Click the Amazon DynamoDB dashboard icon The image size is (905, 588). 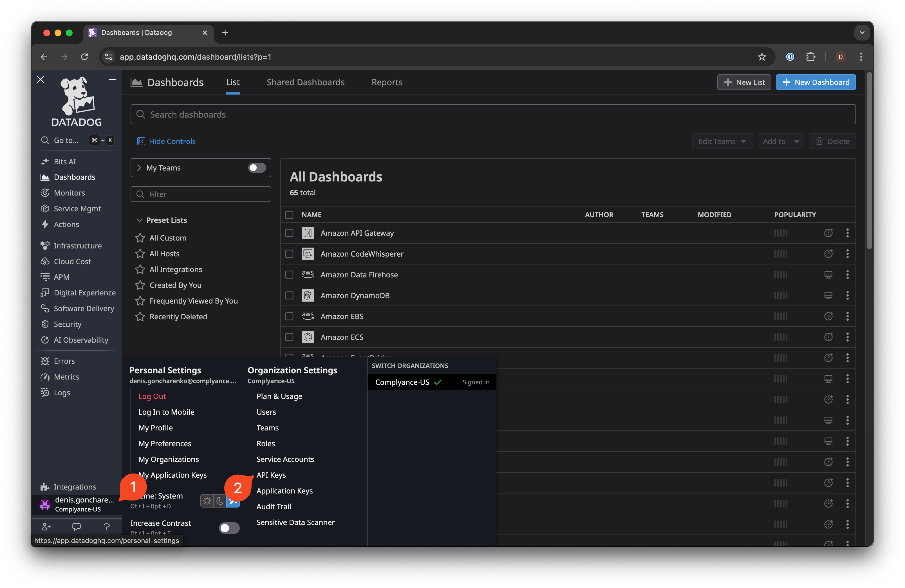(x=308, y=295)
